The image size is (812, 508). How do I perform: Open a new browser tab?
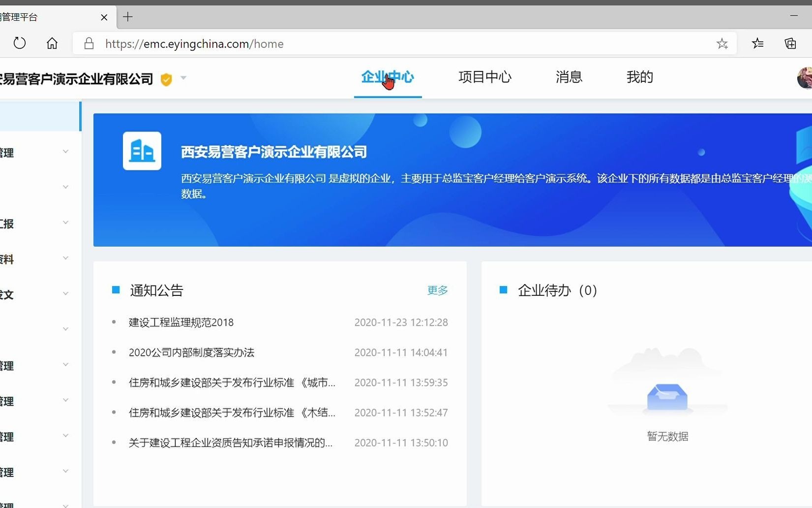[x=128, y=17]
